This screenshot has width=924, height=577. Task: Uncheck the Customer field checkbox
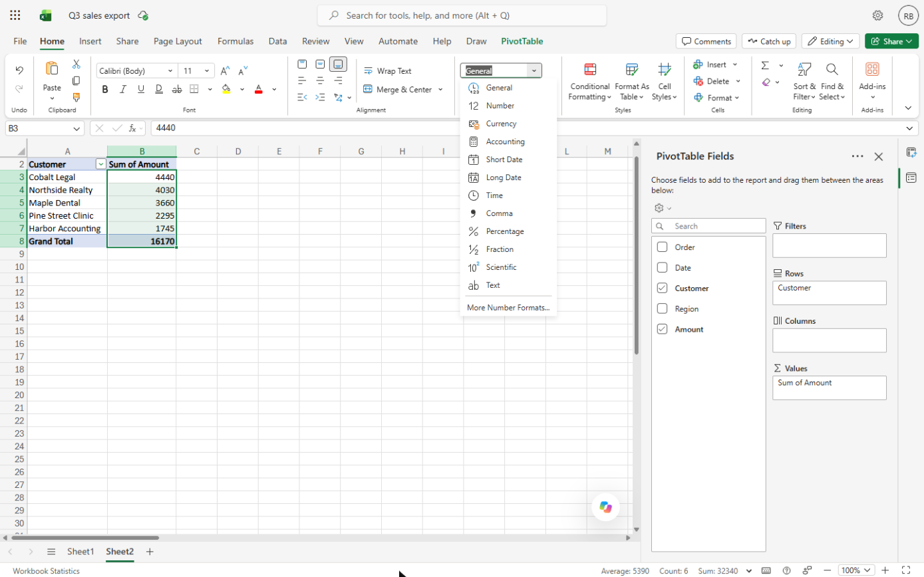(662, 288)
